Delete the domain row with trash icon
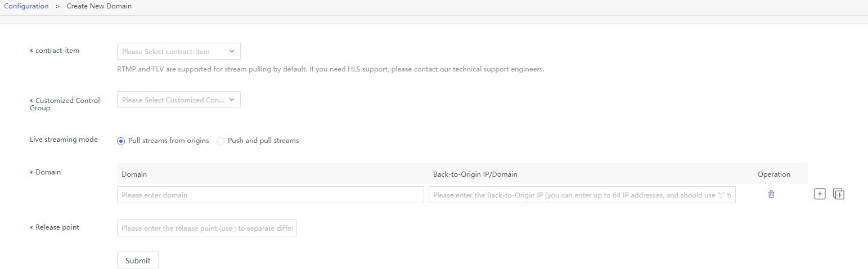Screen dimensions: 868x269 [x=771, y=194]
